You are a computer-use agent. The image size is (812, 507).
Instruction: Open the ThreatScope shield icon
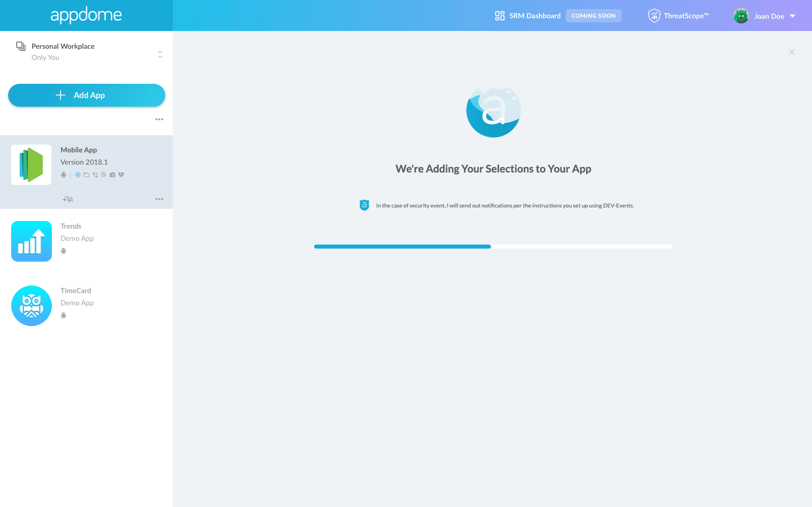(654, 16)
